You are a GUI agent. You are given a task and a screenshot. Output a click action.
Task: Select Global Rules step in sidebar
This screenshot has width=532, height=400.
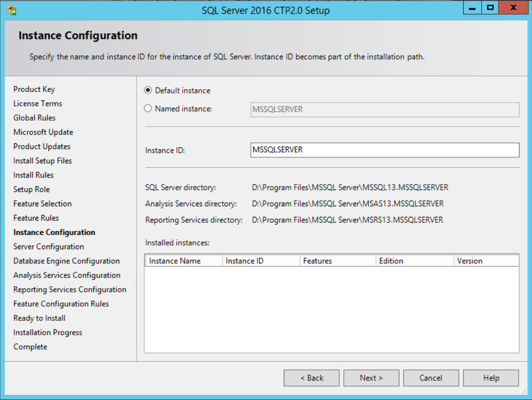pos(34,118)
